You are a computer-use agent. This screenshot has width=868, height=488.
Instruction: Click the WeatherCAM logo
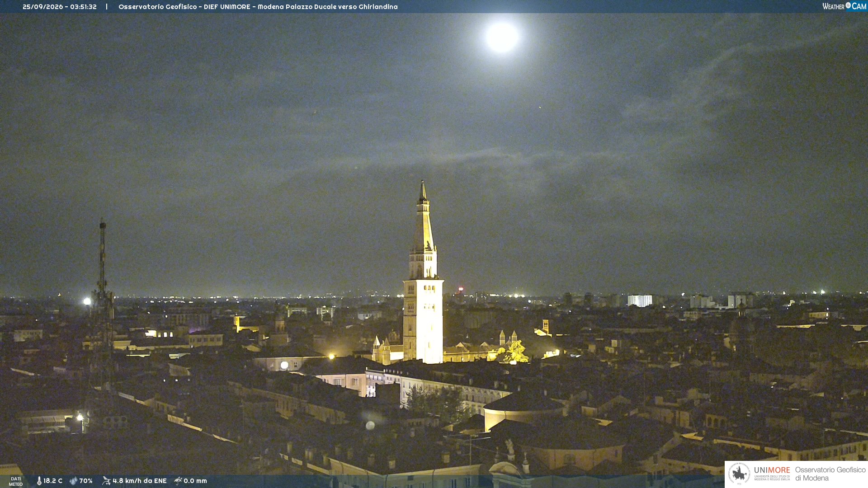(844, 6)
